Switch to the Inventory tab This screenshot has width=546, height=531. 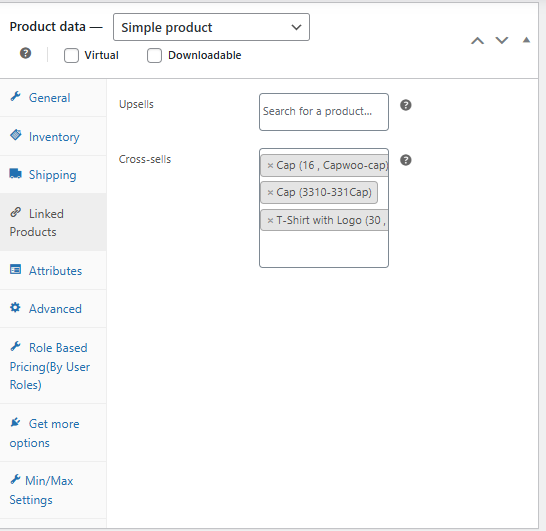[x=53, y=136]
